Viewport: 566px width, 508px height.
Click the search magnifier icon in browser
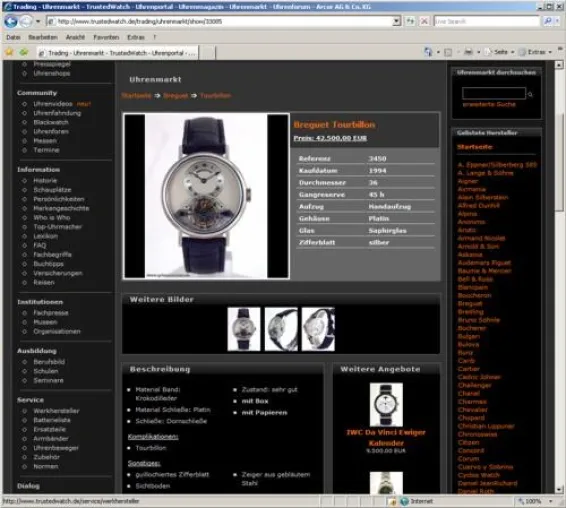[x=548, y=22]
